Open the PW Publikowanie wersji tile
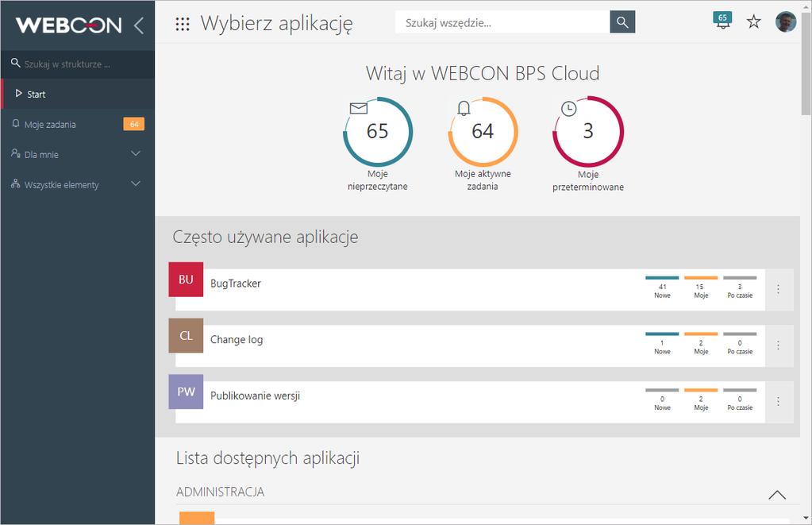 [186, 392]
